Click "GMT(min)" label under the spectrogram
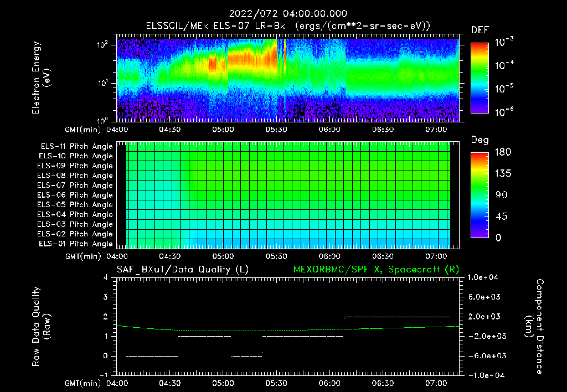This screenshot has width=567, height=392. point(83,130)
